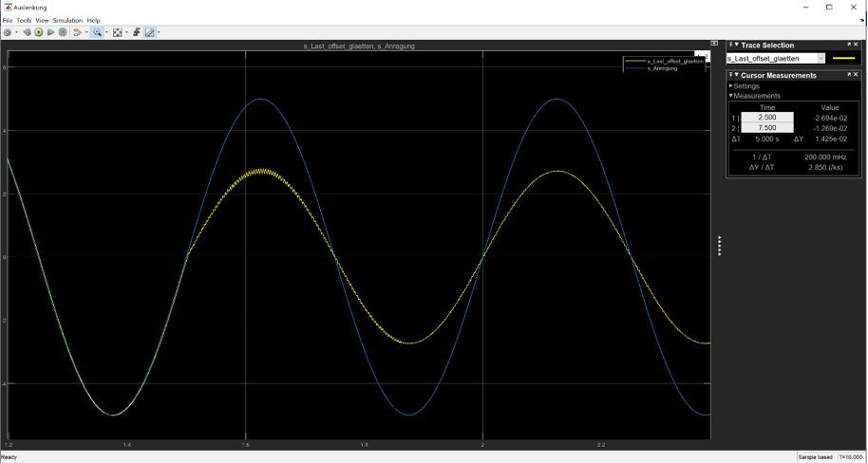Toggle the Cursor Measurements tool icon
This screenshot has height=463, width=868.
[149, 32]
